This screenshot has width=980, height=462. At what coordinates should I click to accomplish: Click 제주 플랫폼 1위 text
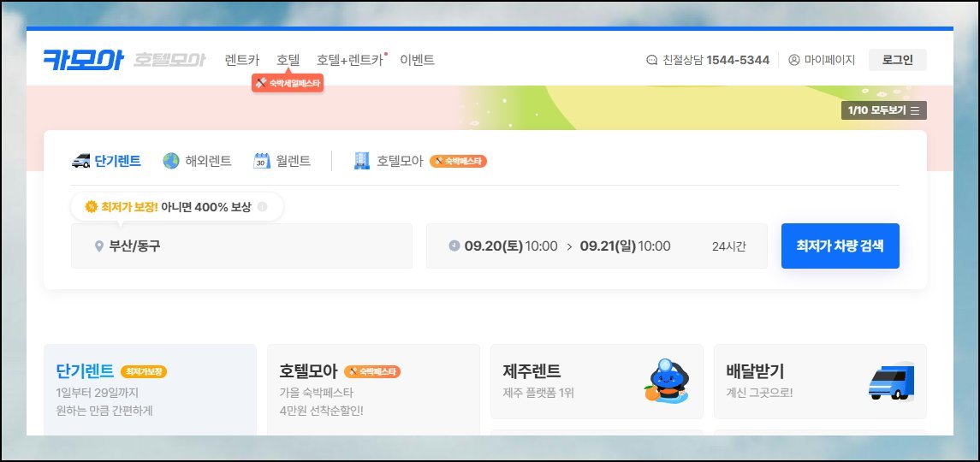point(538,394)
